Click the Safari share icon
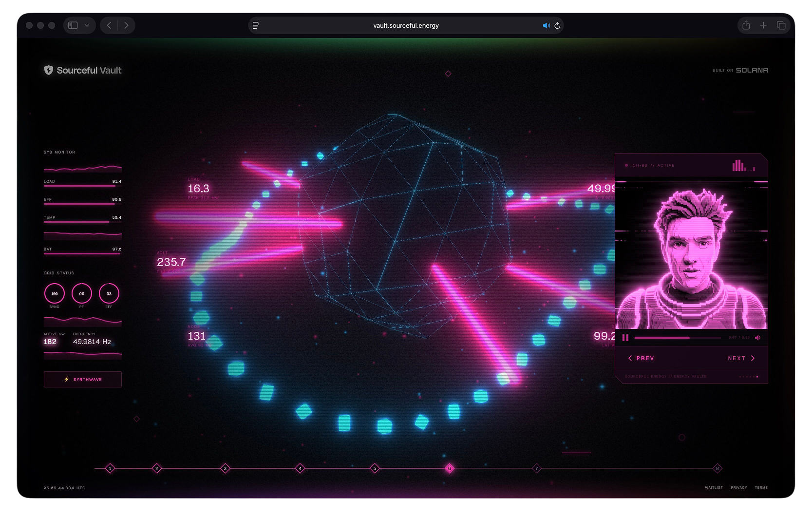This screenshot has width=812, height=519. pos(746,25)
